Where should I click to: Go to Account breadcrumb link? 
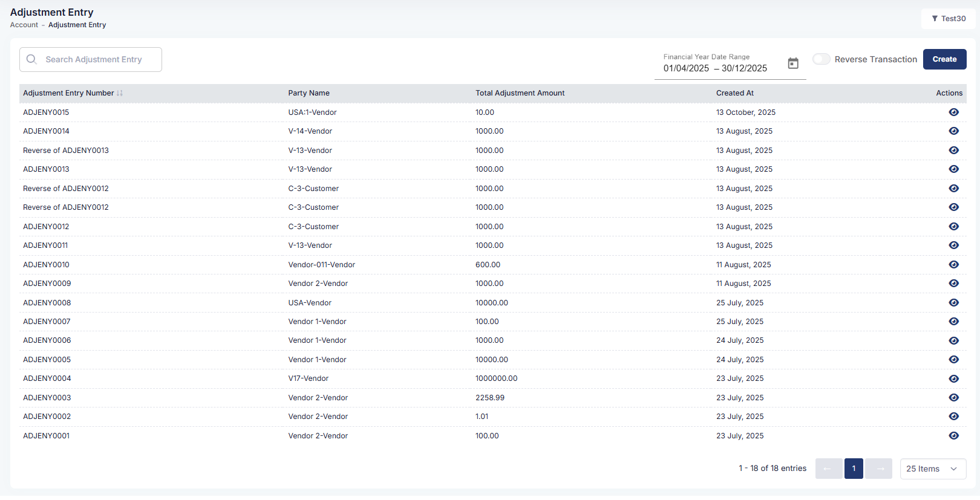(24, 25)
